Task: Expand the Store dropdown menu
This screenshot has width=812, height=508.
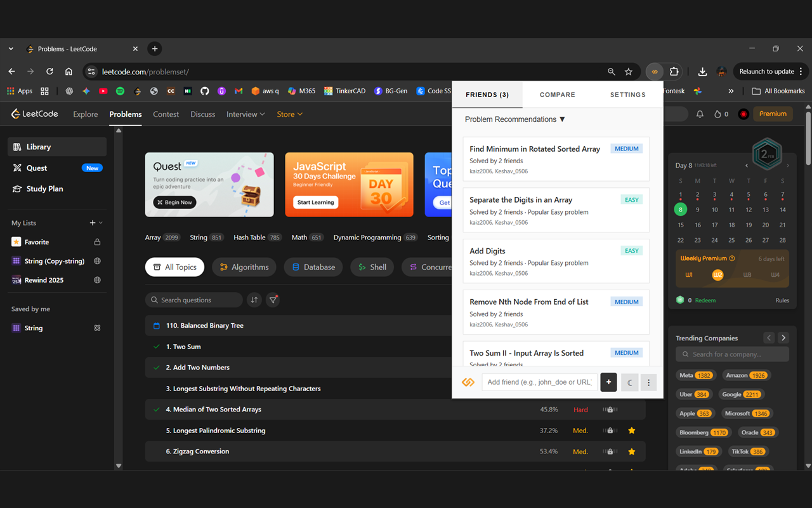Action: pos(289,114)
